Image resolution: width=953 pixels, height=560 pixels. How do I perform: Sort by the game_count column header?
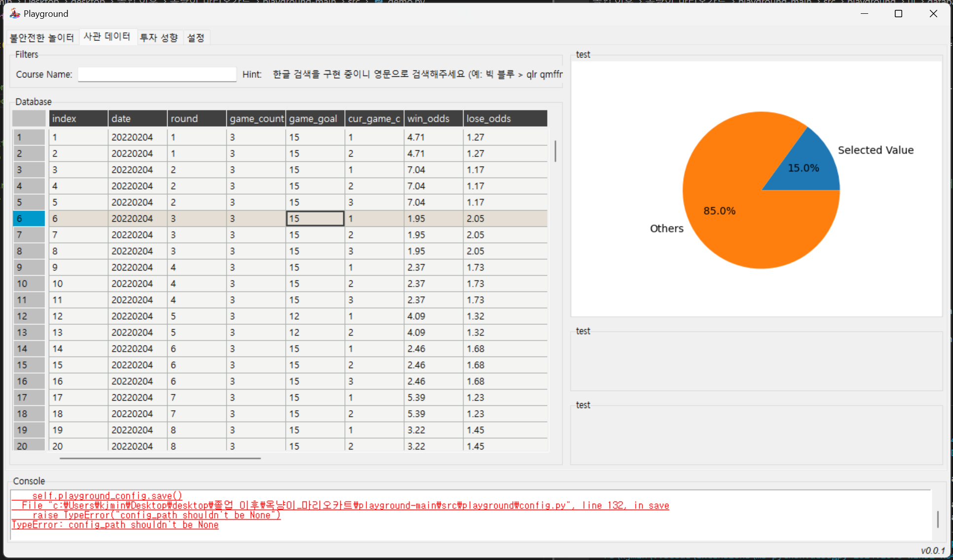pyautogui.click(x=256, y=118)
